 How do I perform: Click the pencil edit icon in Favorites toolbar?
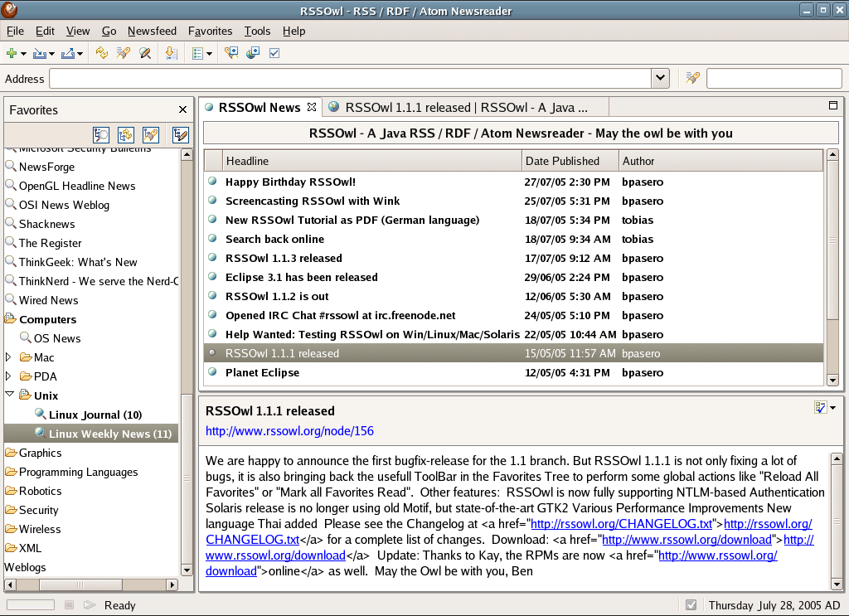(x=180, y=135)
